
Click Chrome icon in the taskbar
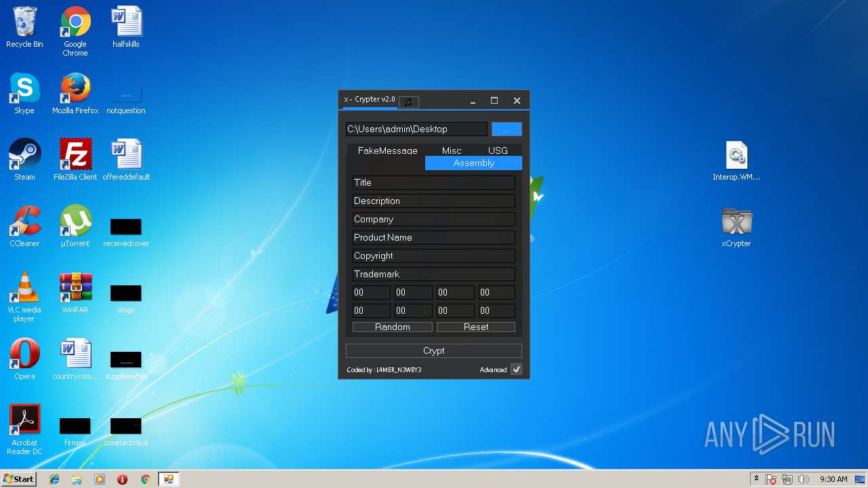145,479
